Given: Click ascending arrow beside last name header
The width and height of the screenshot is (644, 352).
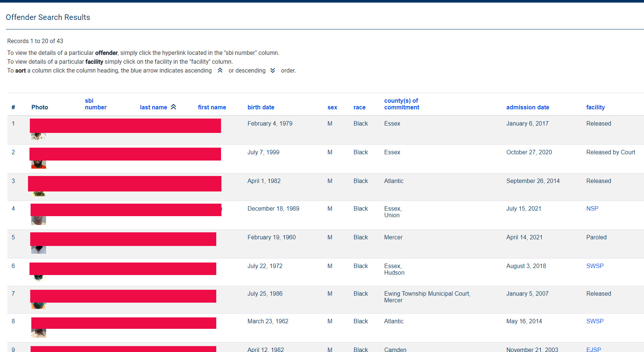Looking at the screenshot, I should click(174, 107).
